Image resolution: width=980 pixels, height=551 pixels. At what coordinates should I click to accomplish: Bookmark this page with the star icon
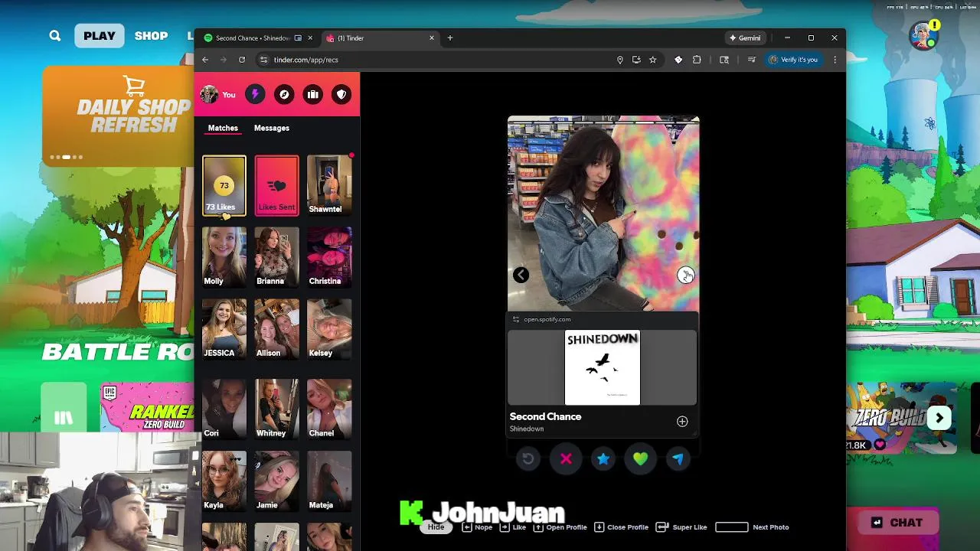pos(652,60)
